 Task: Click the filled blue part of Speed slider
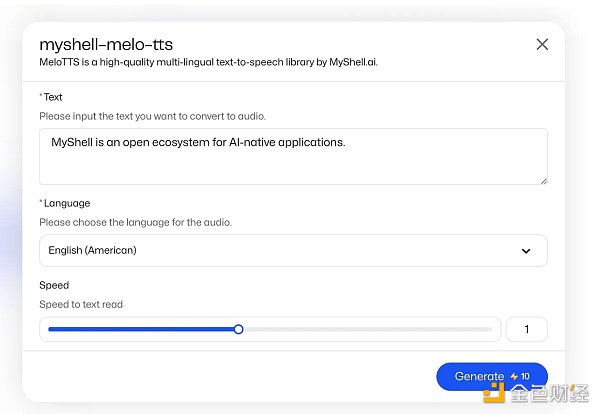pyautogui.click(x=140, y=329)
